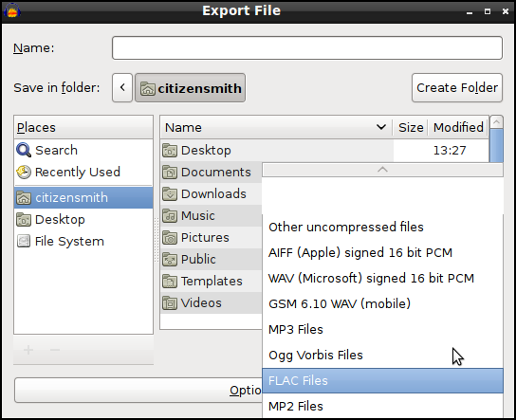Screen dimensions: 516x420
Task: Click the Create Folder button
Action: coord(457,88)
